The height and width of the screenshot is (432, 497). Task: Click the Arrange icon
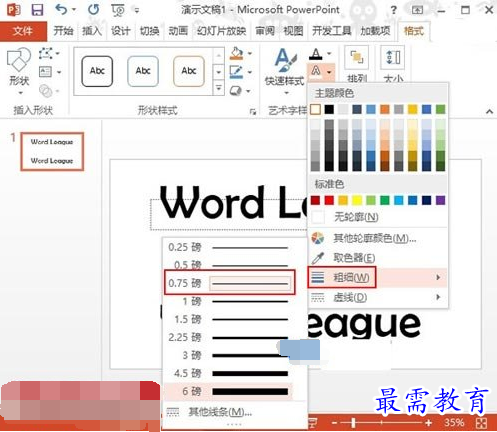click(x=356, y=57)
